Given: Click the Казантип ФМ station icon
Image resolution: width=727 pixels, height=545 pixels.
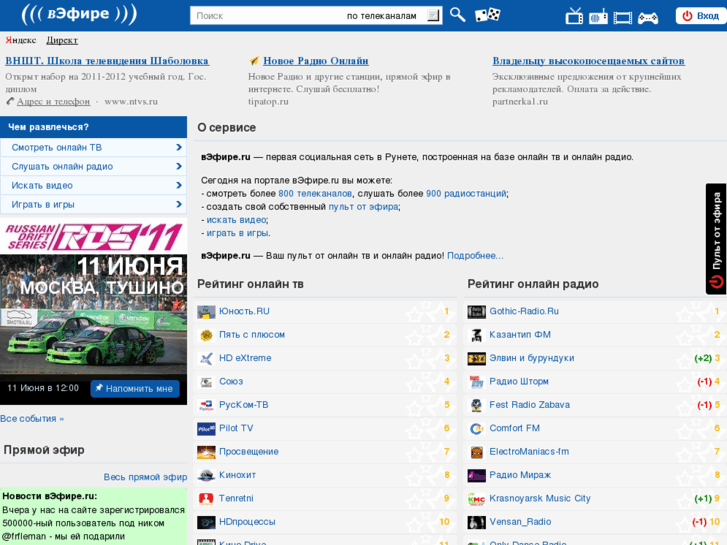Looking at the screenshot, I should pyautogui.click(x=477, y=335).
